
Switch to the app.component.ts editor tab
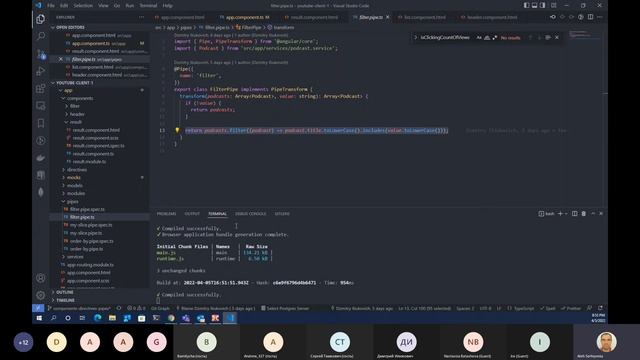coord(244,17)
